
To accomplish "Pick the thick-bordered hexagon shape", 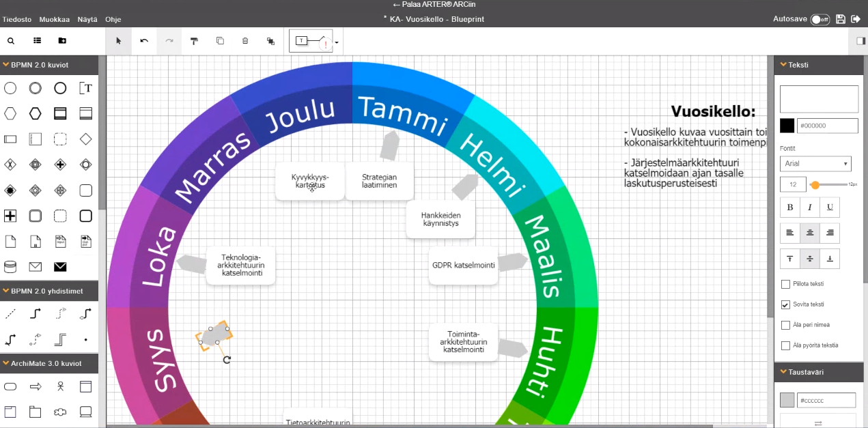I will click(36, 113).
